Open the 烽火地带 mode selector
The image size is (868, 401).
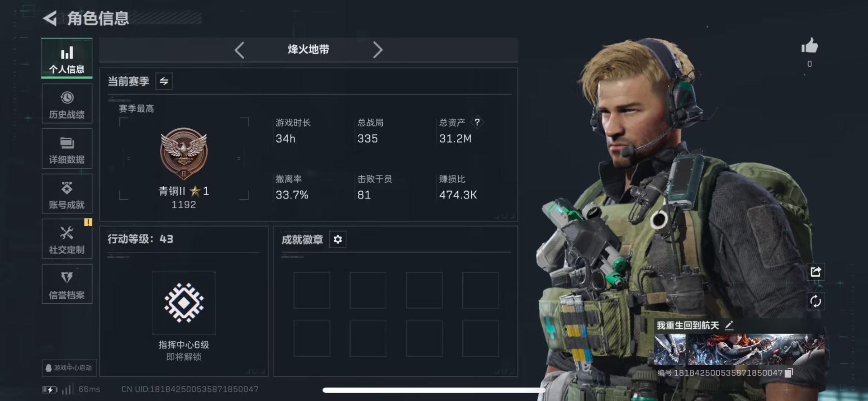308,50
